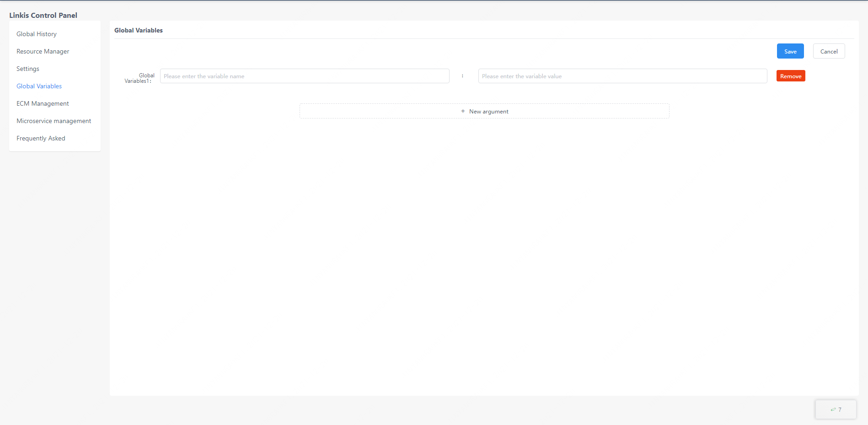
Task: Click the blue Save button
Action: click(x=790, y=51)
